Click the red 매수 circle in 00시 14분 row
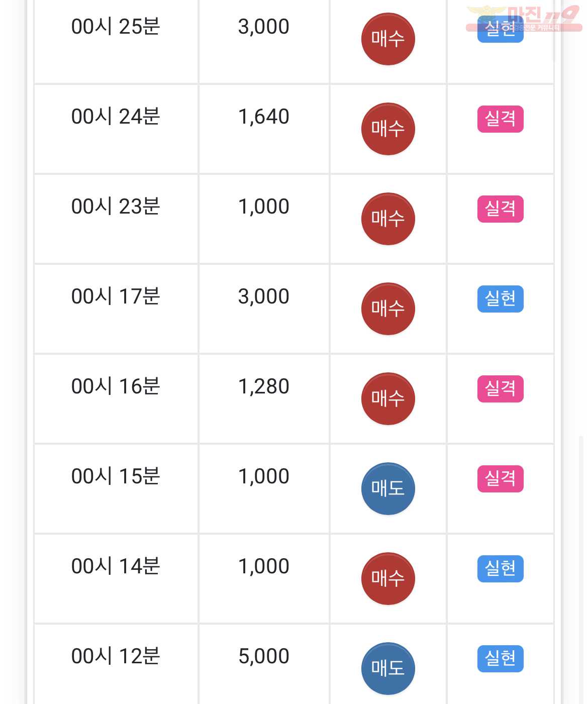Viewport: 588px width, 704px height. (x=388, y=578)
